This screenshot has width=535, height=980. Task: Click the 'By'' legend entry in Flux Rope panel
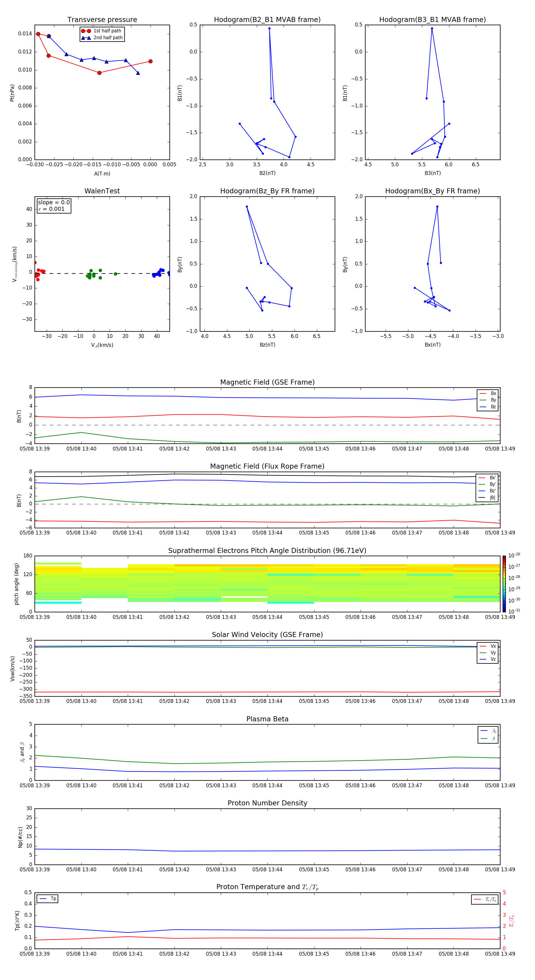(487, 484)
